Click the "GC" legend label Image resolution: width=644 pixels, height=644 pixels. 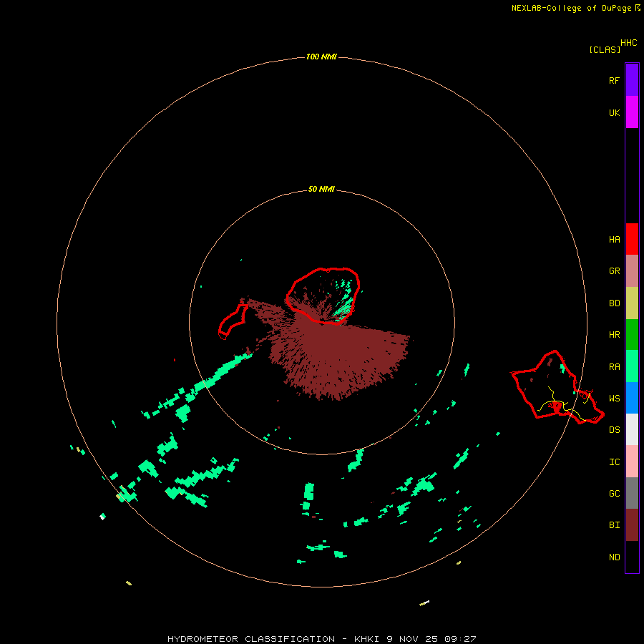tap(614, 494)
